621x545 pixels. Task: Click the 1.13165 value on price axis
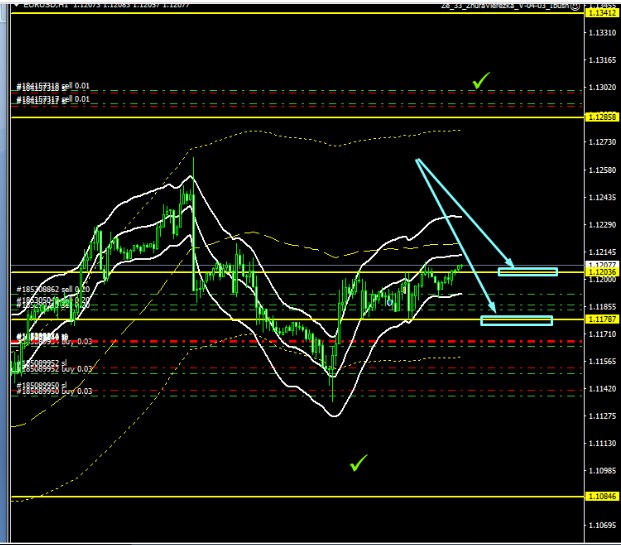tap(602, 60)
